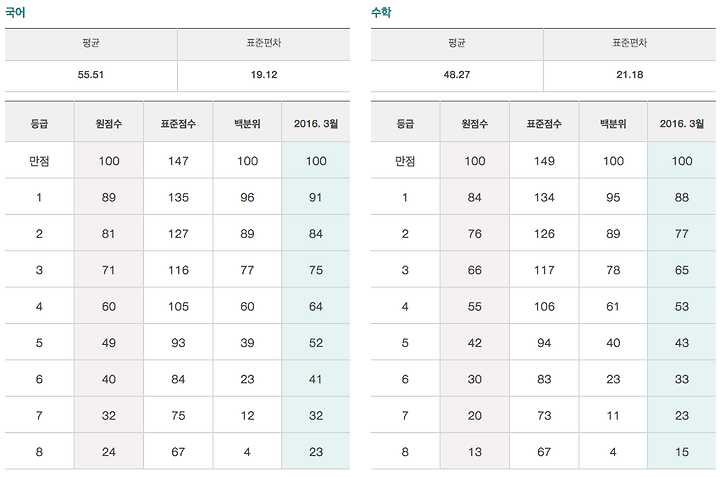720x477 pixels.
Task: Select the 수학 standard deviation 21.18
Action: (x=630, y=75)
